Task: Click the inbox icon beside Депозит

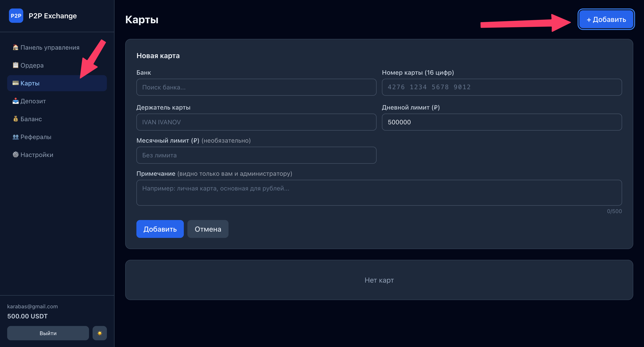Action: coord(15,101)
